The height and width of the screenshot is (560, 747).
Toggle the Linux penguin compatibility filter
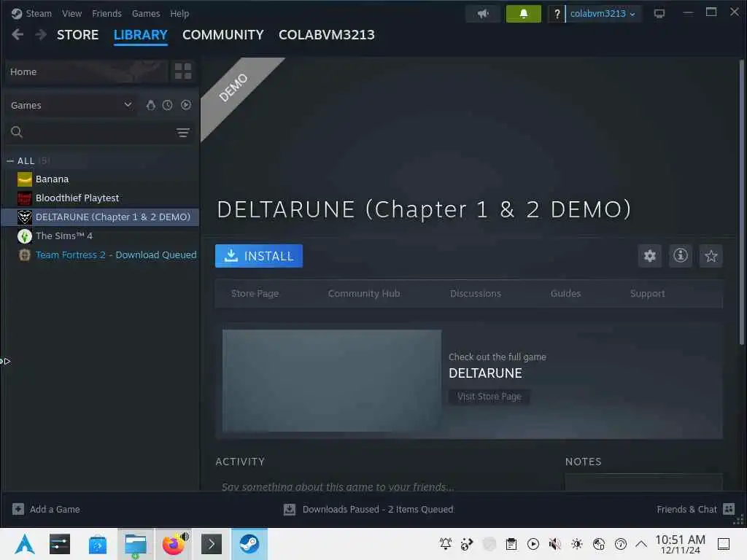pos(150,105)
